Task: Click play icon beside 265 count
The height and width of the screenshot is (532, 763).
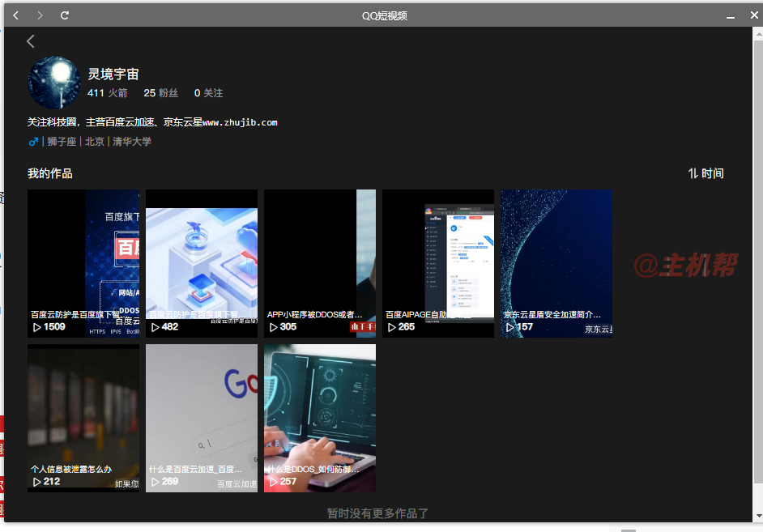Action: pos(392,327)
